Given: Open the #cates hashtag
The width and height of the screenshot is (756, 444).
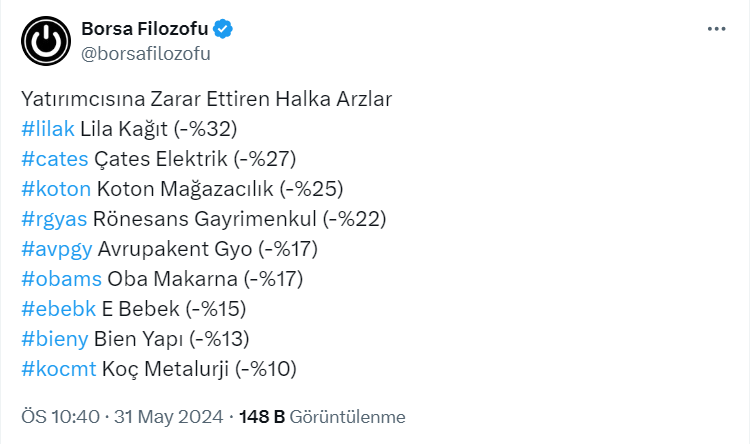Looking at the screenshot, I should 53,159.
